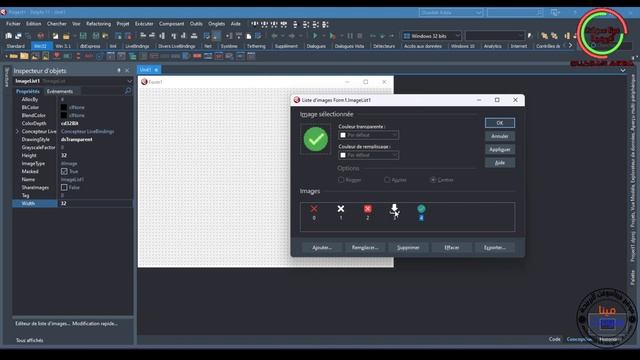Toggle the Masked True checkbox
Viewport: 640px width, 360px height.
click(64, 171)
